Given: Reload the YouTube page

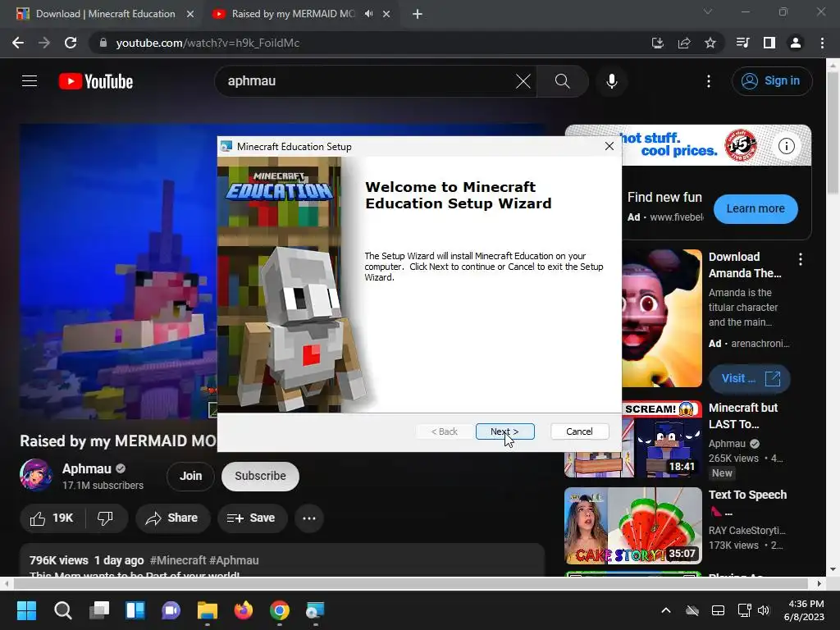Looking at the screenshot, I should (71, 43).
